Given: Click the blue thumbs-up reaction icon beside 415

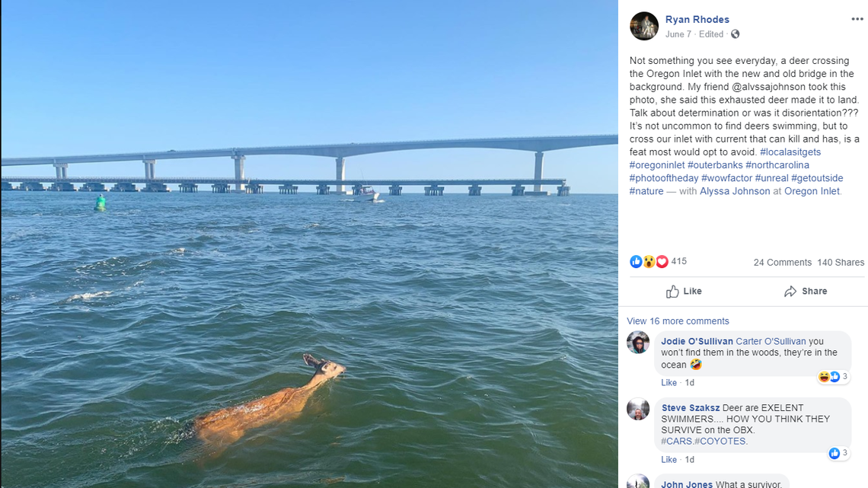Looking at the screenshot, I should [635, 261].
